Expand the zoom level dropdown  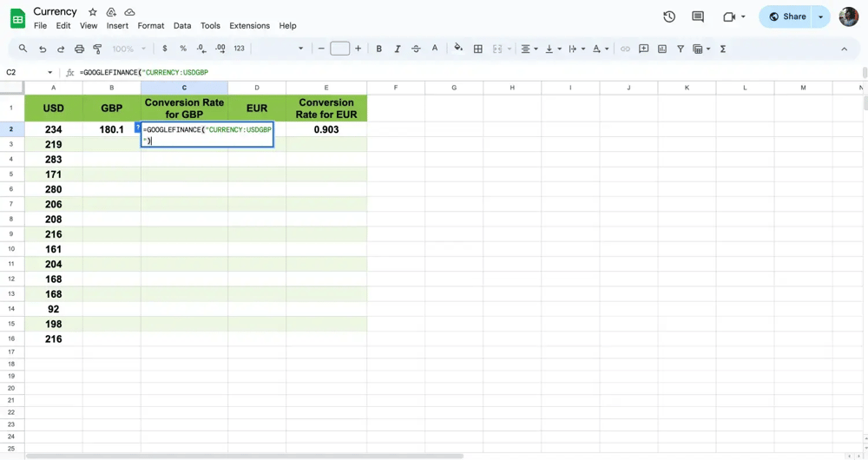(x=129, y=49)
